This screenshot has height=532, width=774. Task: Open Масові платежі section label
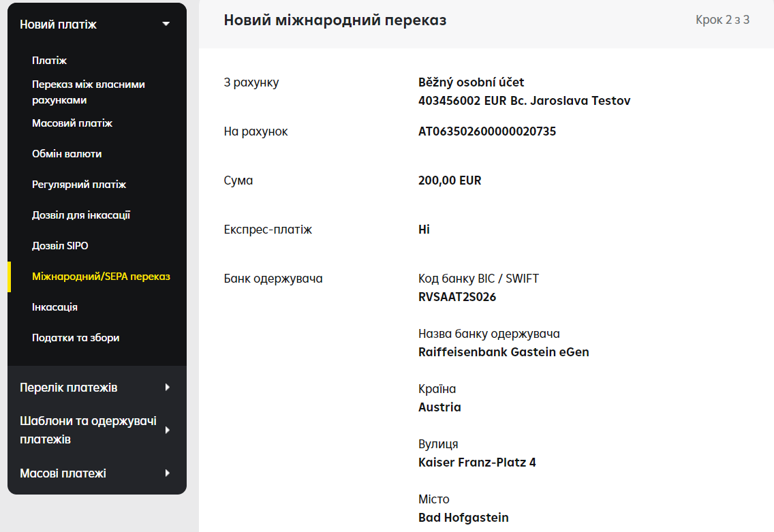coord(63,473)
